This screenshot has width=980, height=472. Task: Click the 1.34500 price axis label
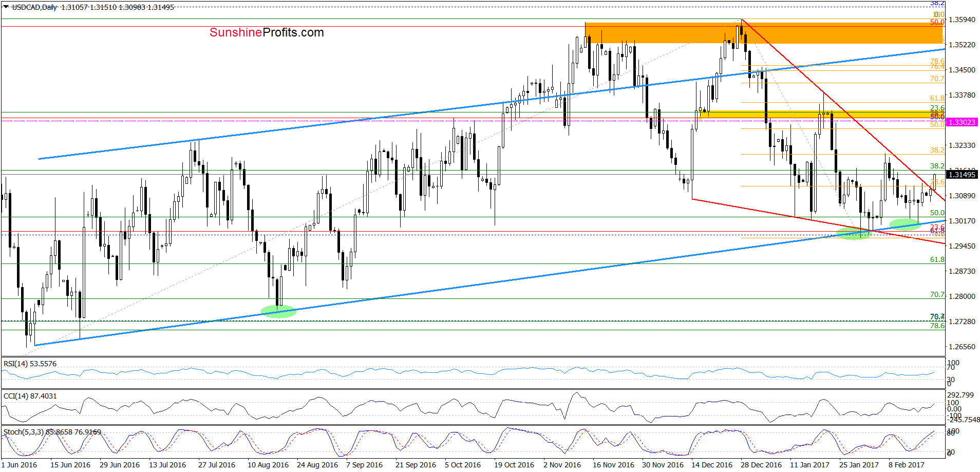(x=962, y=70)
